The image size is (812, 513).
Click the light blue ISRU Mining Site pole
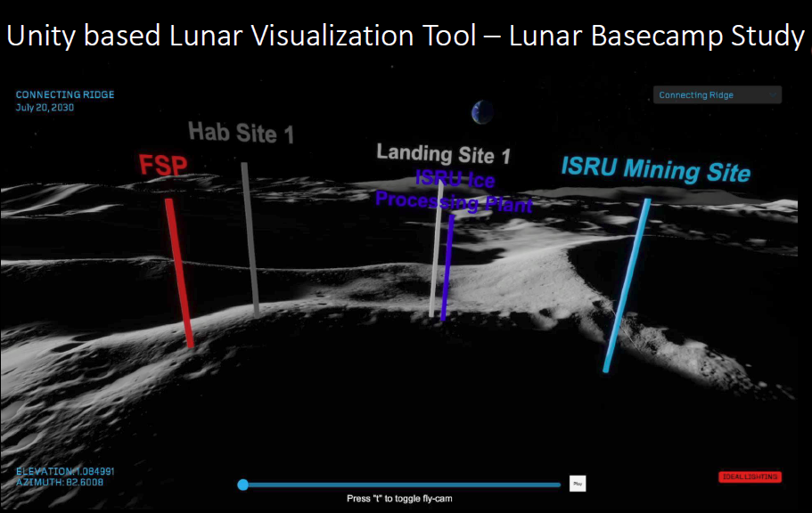click(x=627, y=285)
